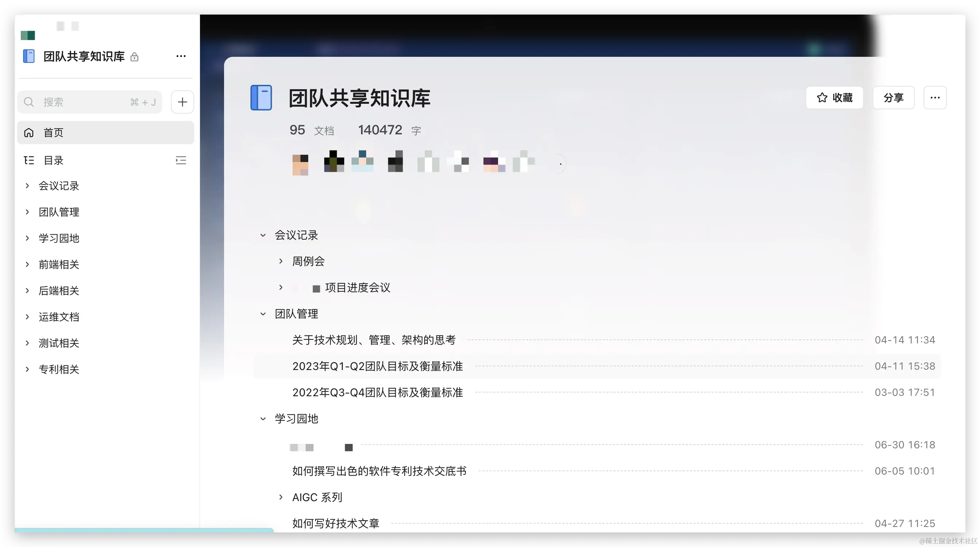Open the more options menu beside sidebar title
This screenshot has width=980, height=547.
pyautogui.click(x=181, y=56)
